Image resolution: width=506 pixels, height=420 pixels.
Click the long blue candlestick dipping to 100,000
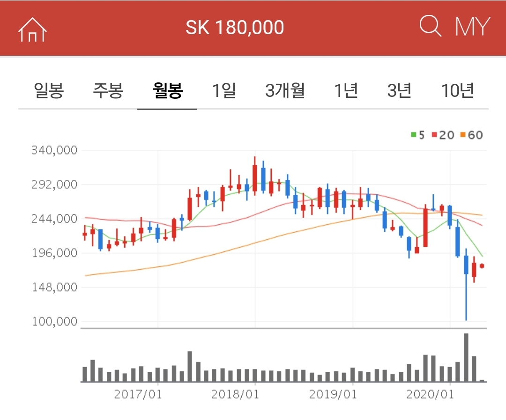click(466, 285)
